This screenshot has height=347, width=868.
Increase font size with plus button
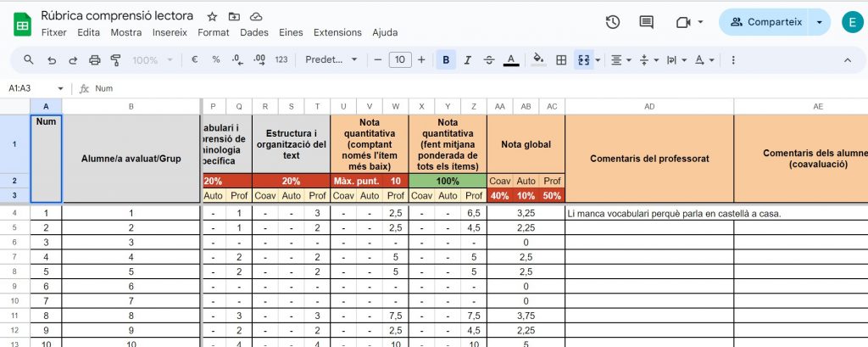[422, 60]
